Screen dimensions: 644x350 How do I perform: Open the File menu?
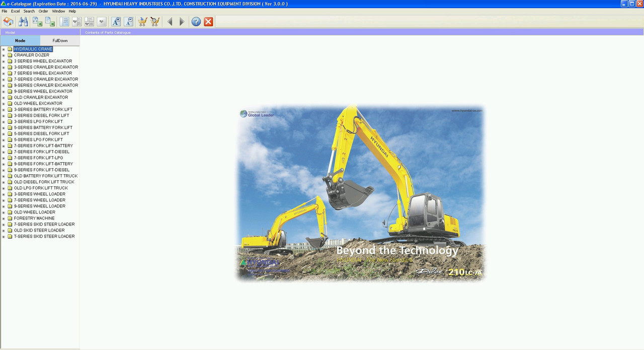5,11
